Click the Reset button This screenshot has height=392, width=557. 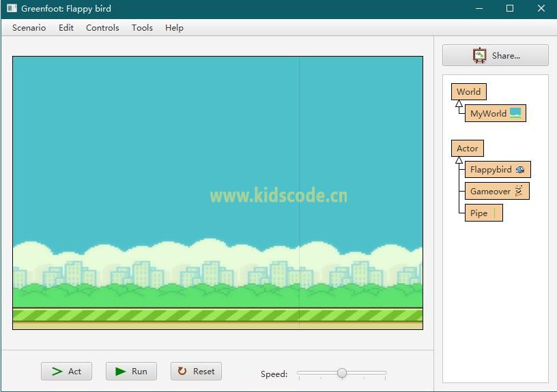[x=196, y=371]
